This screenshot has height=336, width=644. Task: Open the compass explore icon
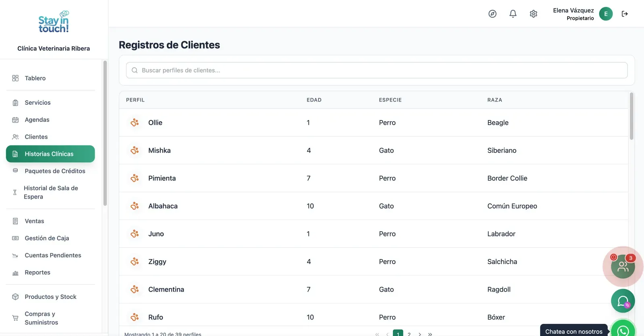(x=492, y=14)
